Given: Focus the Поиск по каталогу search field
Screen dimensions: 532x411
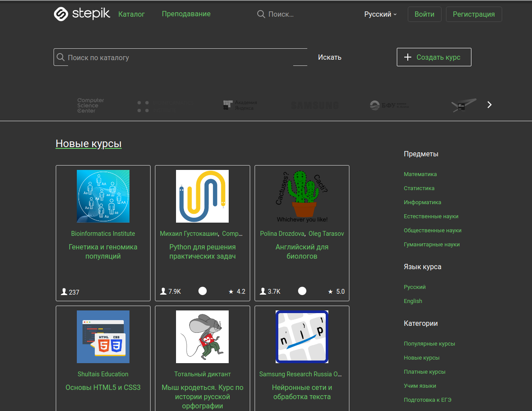Looking at the screenshot, I should pos(180,58).
